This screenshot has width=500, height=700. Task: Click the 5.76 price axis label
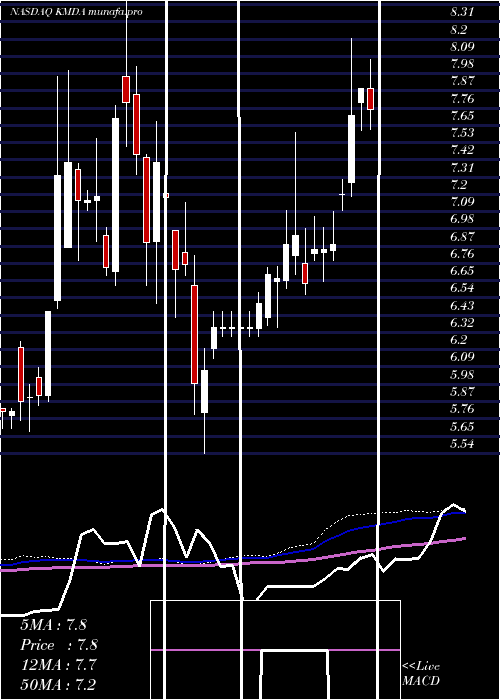[462, 409]
